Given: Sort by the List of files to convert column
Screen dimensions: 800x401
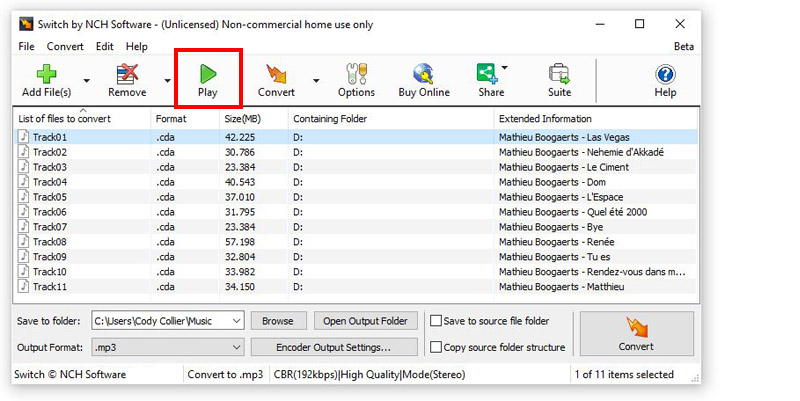Looking at the screenshot, I should (x=64, y=119).
